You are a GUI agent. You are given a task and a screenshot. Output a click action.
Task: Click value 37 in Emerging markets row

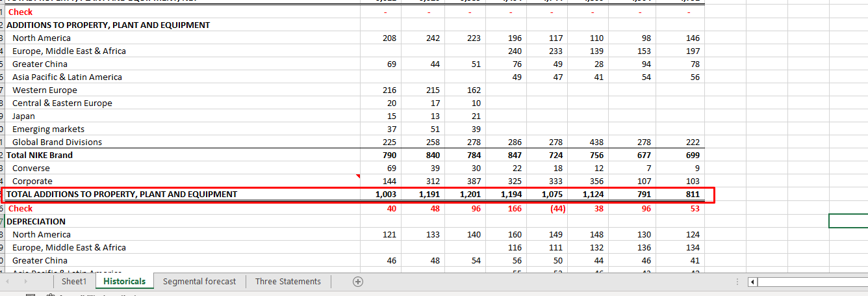pos(391,129)
